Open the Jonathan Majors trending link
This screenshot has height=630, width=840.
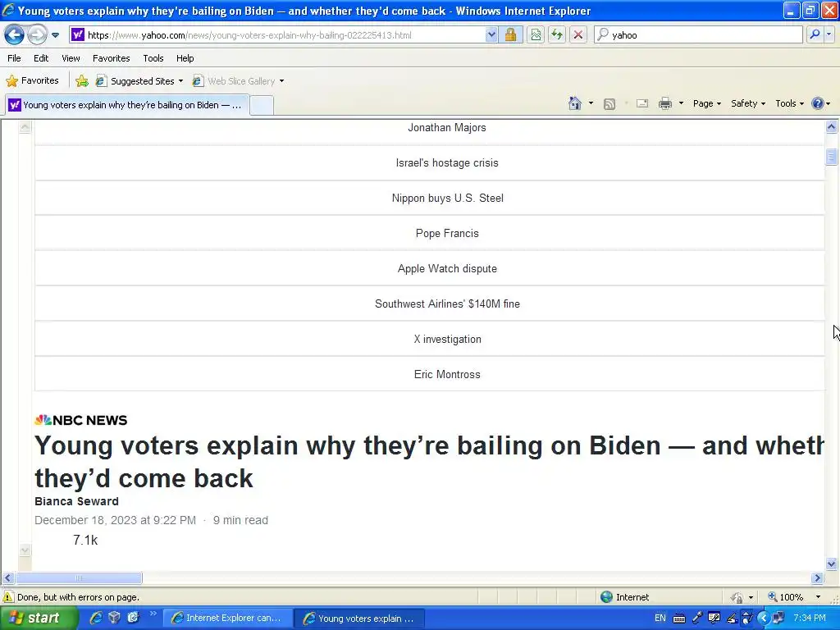coord(447,127)
